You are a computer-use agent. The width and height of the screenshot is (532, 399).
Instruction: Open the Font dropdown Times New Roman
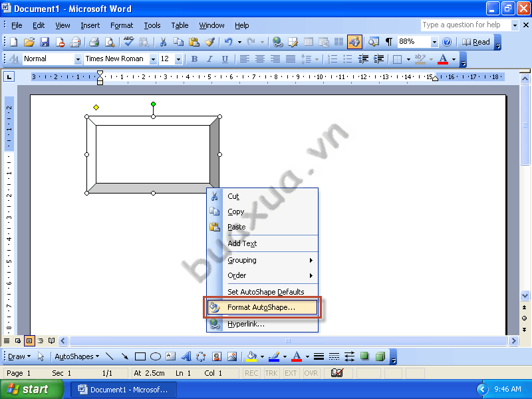(x=153, y=59)
